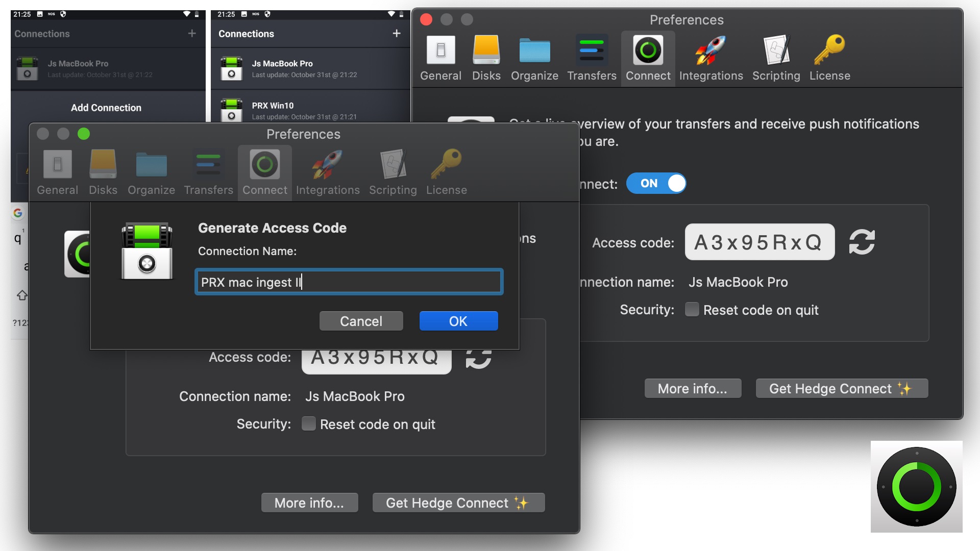Open Js MacBook Pro connection on right phone
980x551 pixels.
pyautogui.click(x=310, y=68)
